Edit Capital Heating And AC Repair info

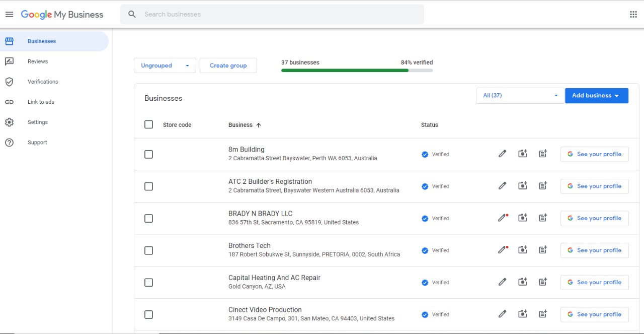pyautogui.click(x=502, y=282)
